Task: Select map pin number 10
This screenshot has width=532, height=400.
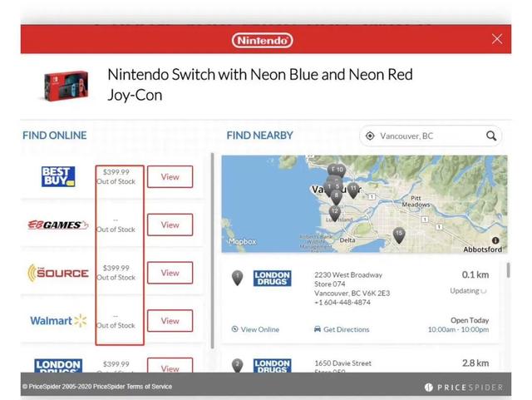Action: 340,170
